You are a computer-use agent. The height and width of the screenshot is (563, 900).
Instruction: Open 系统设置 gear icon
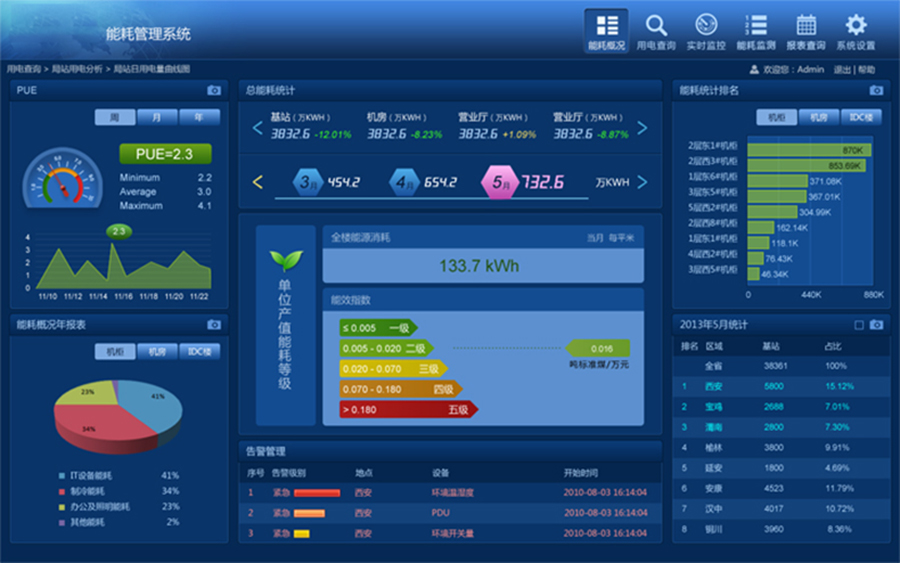coord(856,27)
